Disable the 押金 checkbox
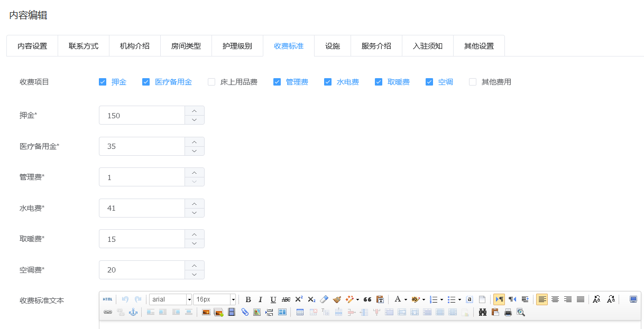The width and height of the screenshot is (644, 329). (x=102, y=82)
